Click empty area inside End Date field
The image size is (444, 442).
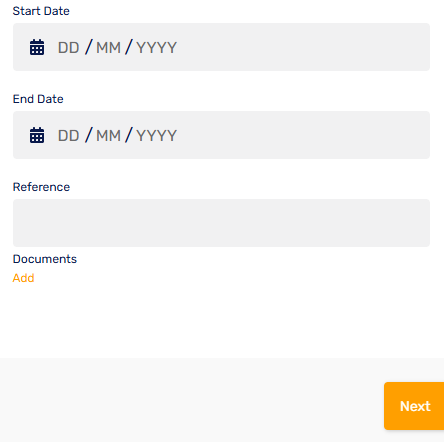click(x=300, y=135)
